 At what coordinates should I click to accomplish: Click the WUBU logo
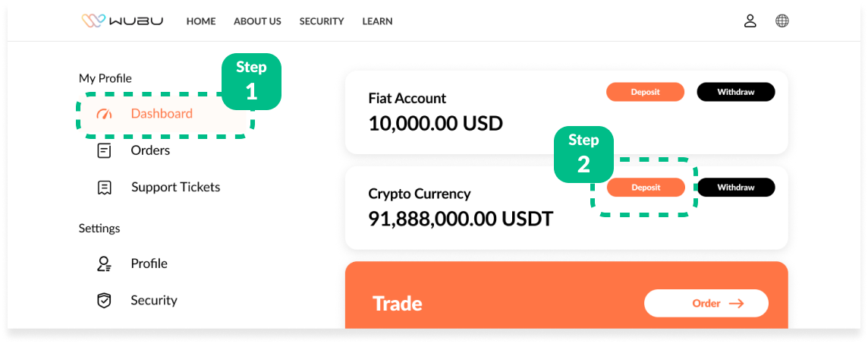click(121, 21)
